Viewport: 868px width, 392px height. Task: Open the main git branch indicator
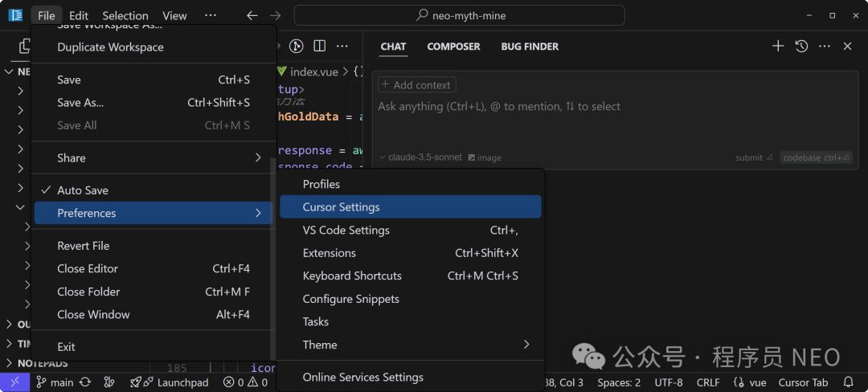55,382
